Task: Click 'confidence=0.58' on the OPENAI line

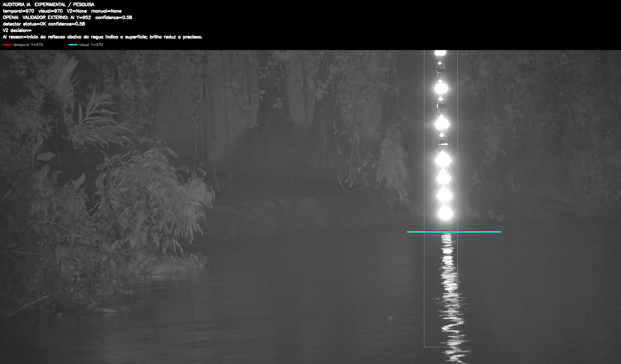Action: [114, 17]
